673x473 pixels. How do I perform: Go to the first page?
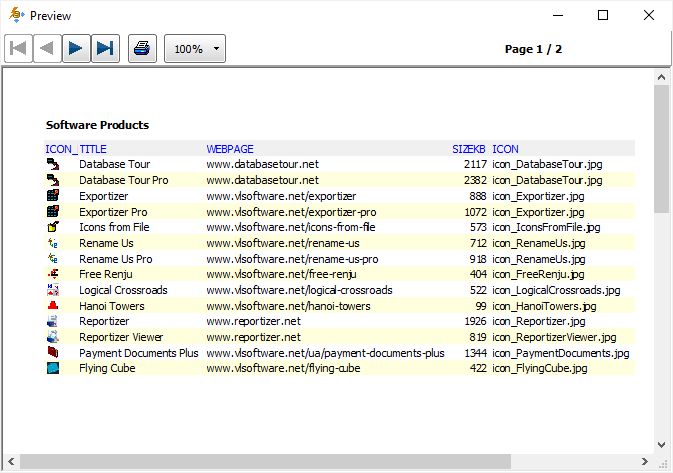click(x=18, y=49)
